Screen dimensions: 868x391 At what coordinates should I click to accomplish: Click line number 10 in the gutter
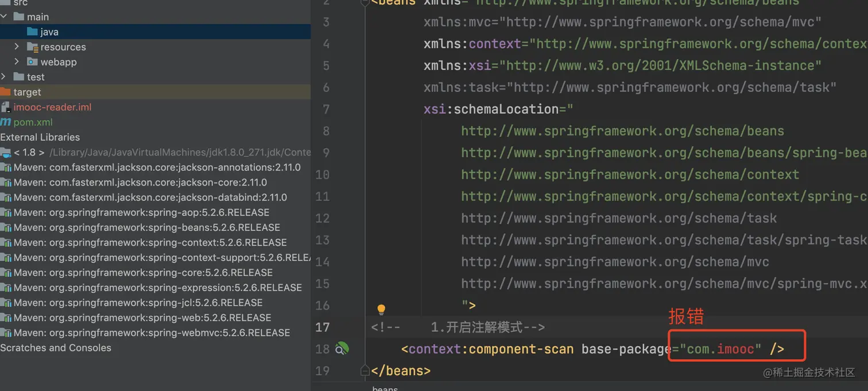(323, 175)
